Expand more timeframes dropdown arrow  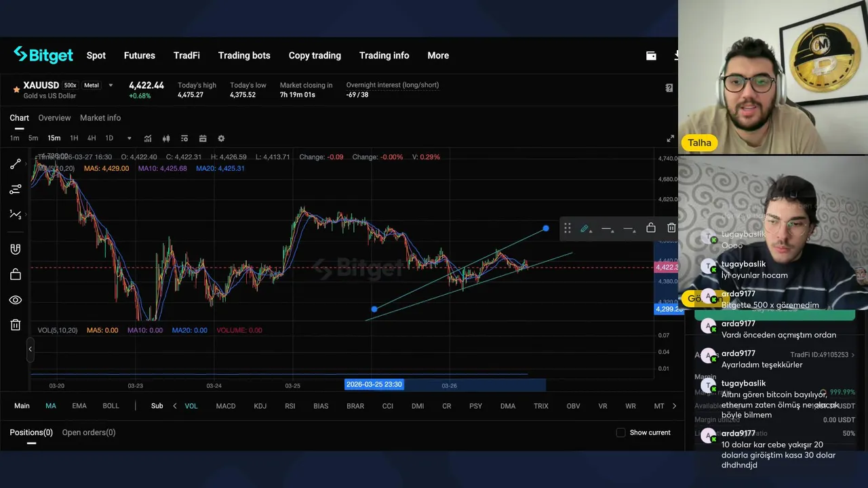pos(129,138)
